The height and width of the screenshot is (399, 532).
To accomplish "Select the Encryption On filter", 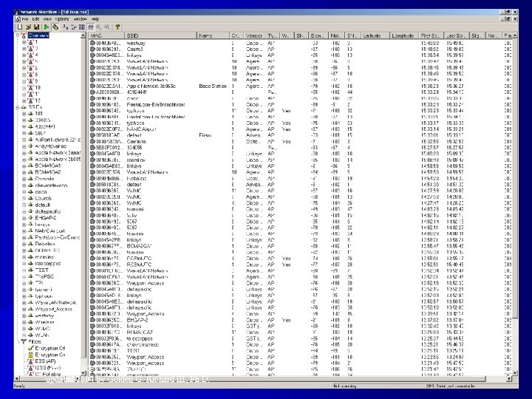I will pos(50,355).
